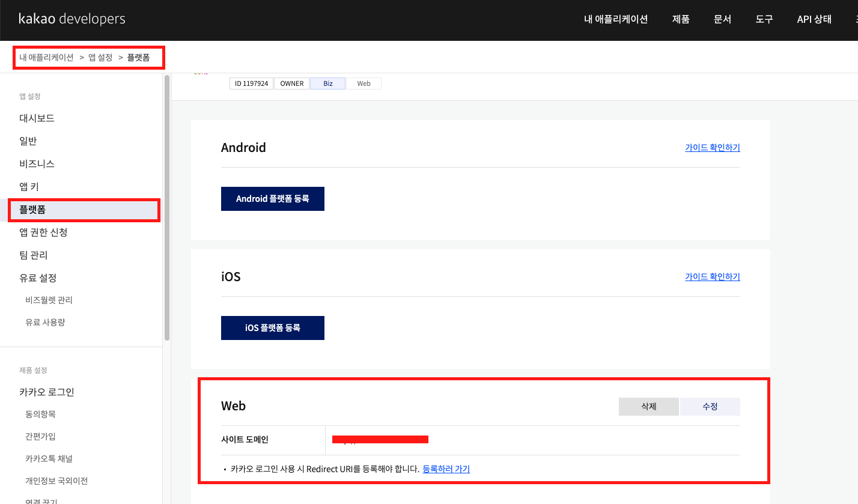Open the 제품 menu item
858x504 pixels.
(680, 19)
